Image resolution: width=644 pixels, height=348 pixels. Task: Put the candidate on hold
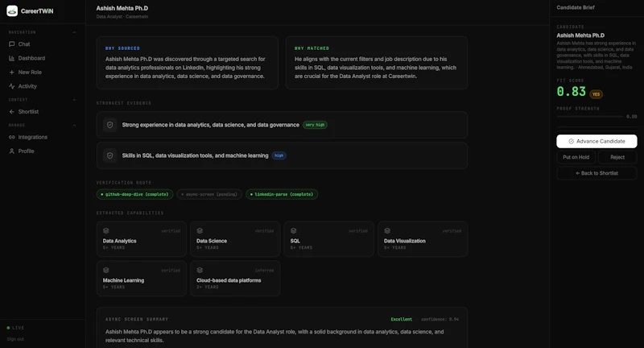pyautogui.click(x=576, y=157)
